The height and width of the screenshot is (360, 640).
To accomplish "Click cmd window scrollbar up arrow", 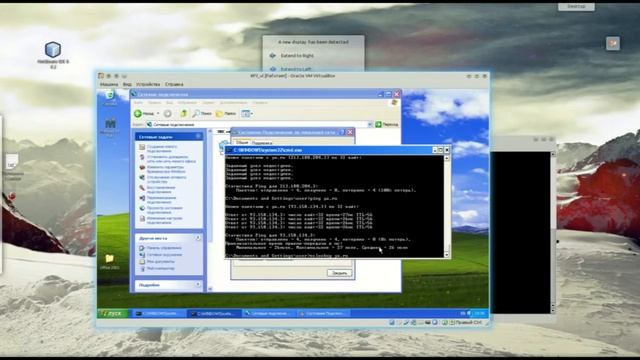I will coord(447,158).
